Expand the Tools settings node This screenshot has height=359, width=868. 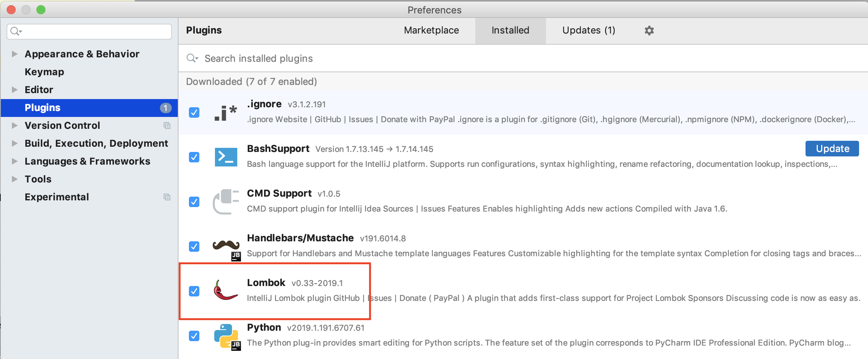coord(15,179)
